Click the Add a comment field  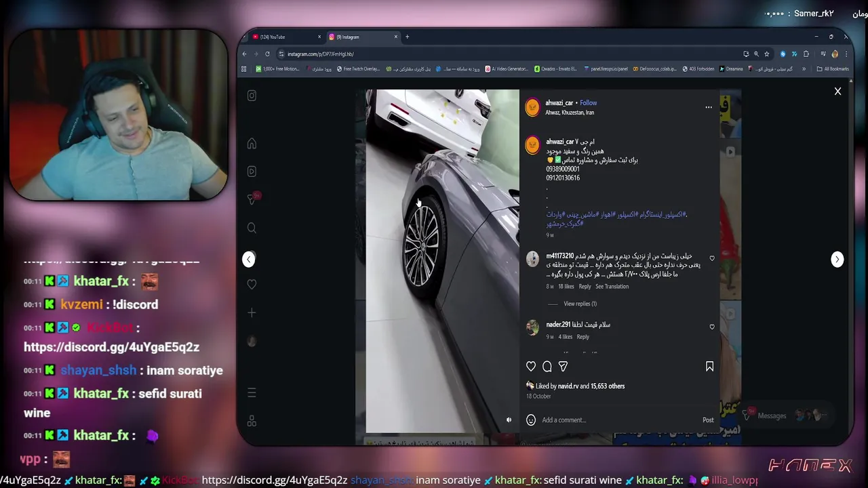coord(617,420)
